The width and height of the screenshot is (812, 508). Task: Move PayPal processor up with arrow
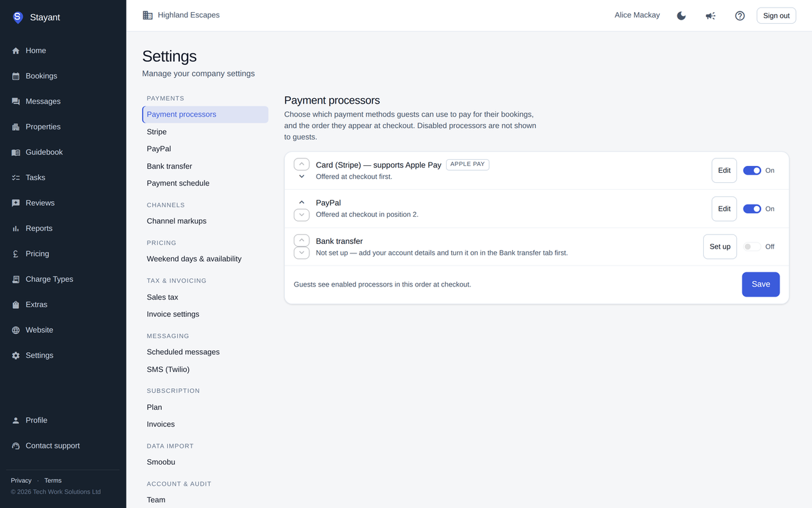(302, 203)
